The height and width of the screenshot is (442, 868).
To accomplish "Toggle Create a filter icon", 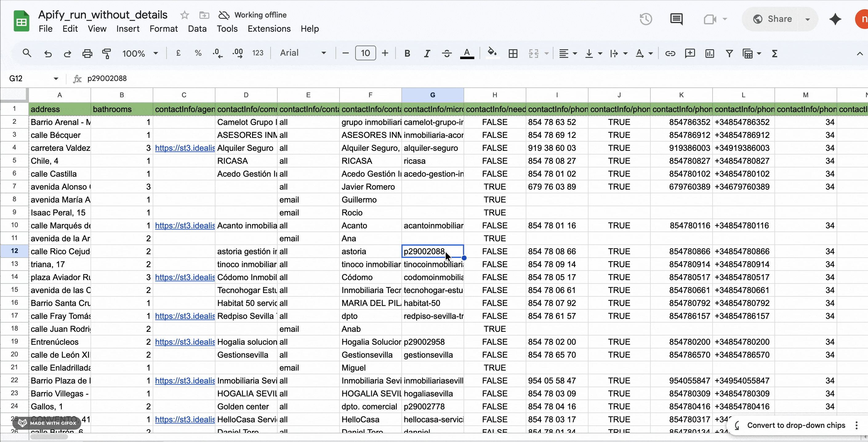I will [729, 53].
